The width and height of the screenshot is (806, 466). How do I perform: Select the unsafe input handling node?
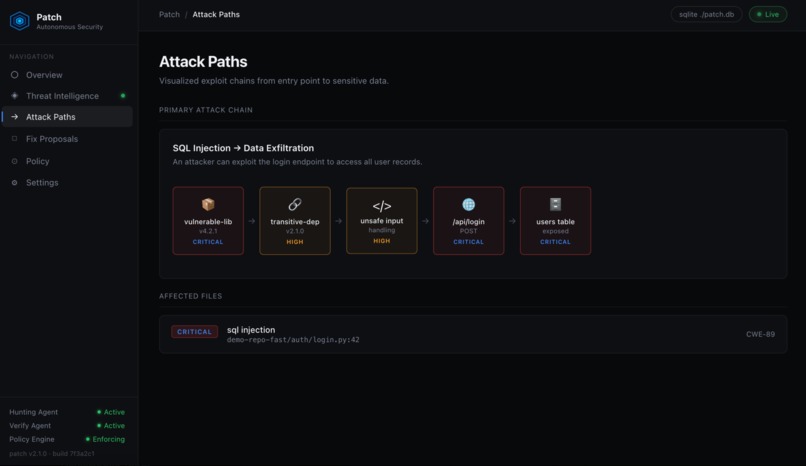pyautogui.click(x=382, y=220)
